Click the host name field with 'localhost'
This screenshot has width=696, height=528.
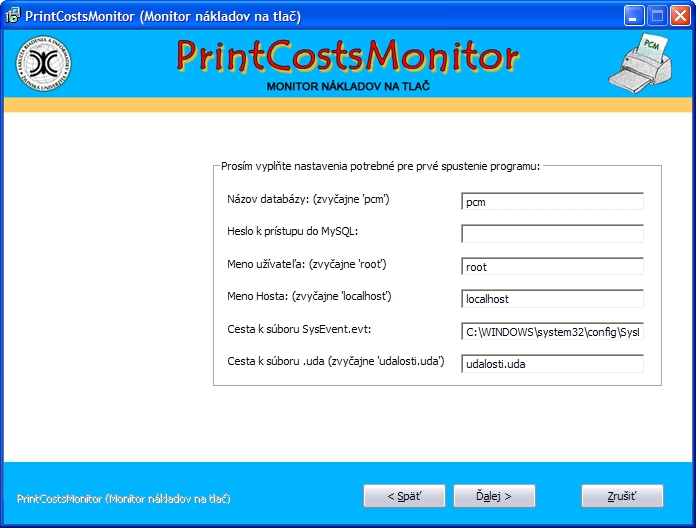coord(552,299)
